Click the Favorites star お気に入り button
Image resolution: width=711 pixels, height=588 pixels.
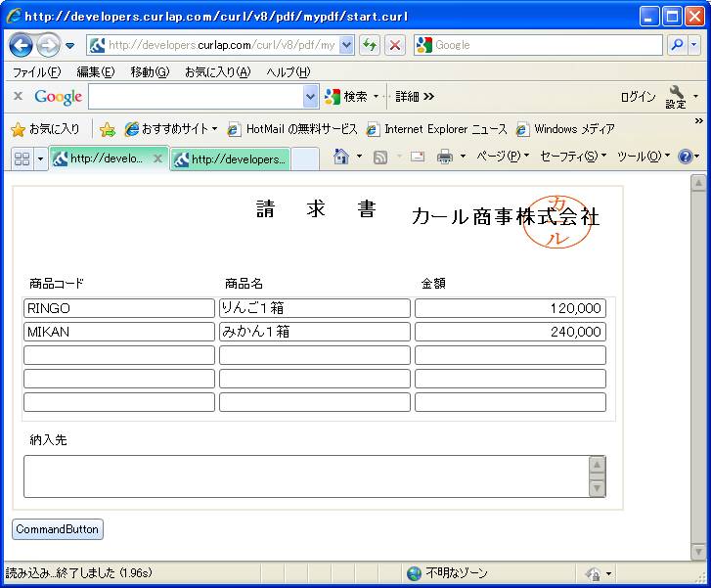pyautogui.click(x=45, y=129)
